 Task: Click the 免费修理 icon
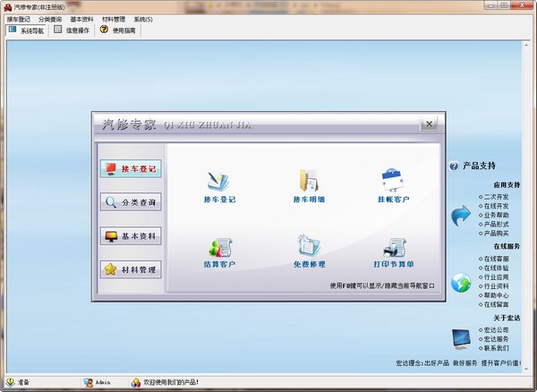pyautogui.click(x=308, y=247)
